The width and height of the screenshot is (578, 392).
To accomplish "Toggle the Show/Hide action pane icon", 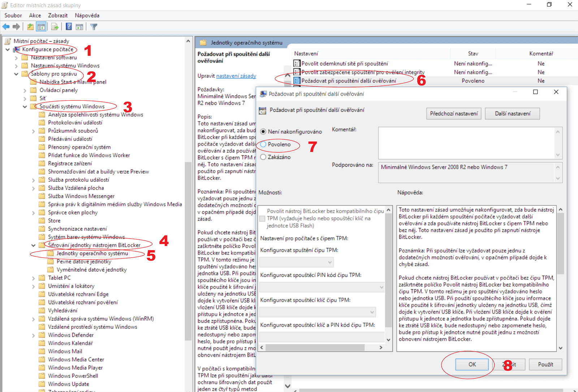I will [79, 27].
